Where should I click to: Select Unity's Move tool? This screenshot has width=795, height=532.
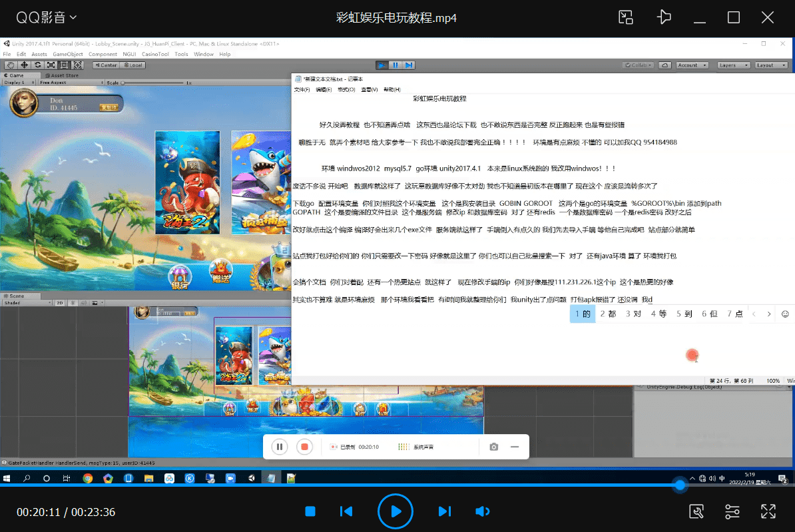tap(24, 65)
